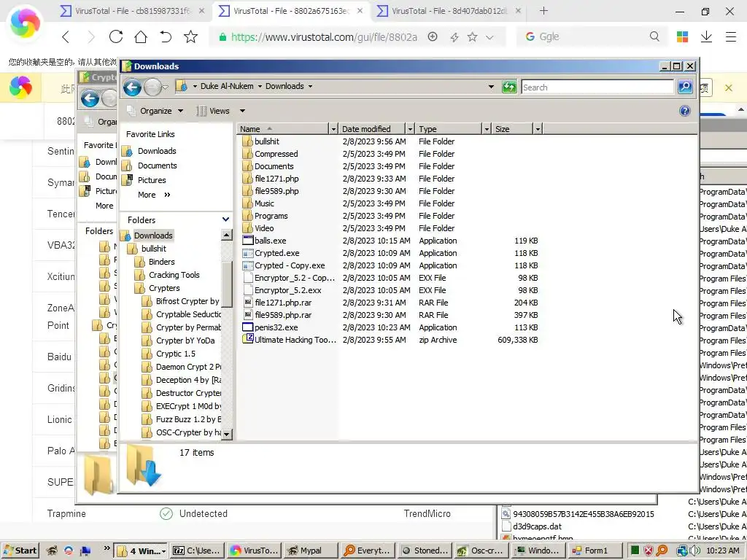Switch to the cb815987331f VirusTotal tab
The width and height of the screenshot is (747, 560).
coord(133,10)
